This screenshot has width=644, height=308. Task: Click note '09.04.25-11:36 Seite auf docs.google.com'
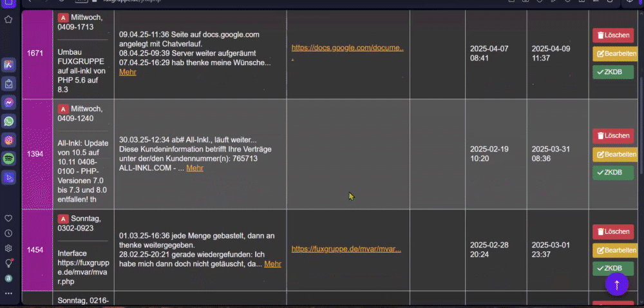pos(189,39)
